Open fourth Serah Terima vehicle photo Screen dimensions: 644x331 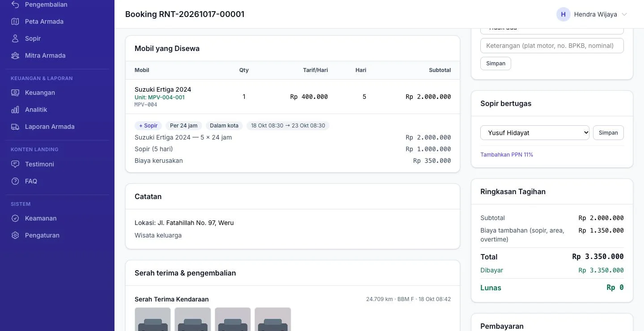[x=273, y=319]
